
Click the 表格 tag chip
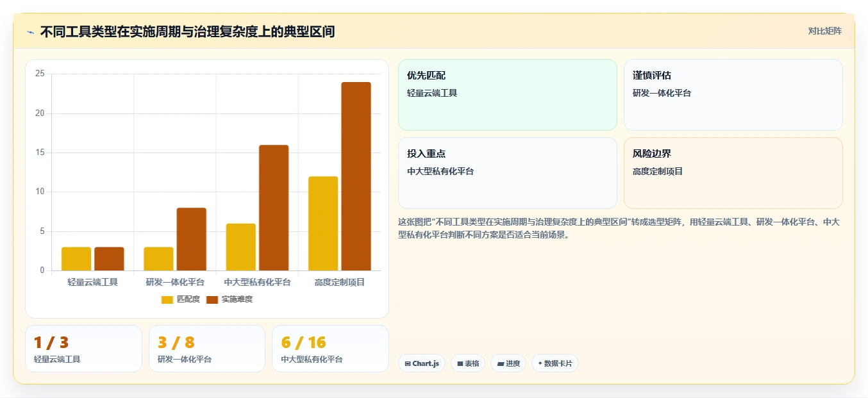[x=468, y=363]
